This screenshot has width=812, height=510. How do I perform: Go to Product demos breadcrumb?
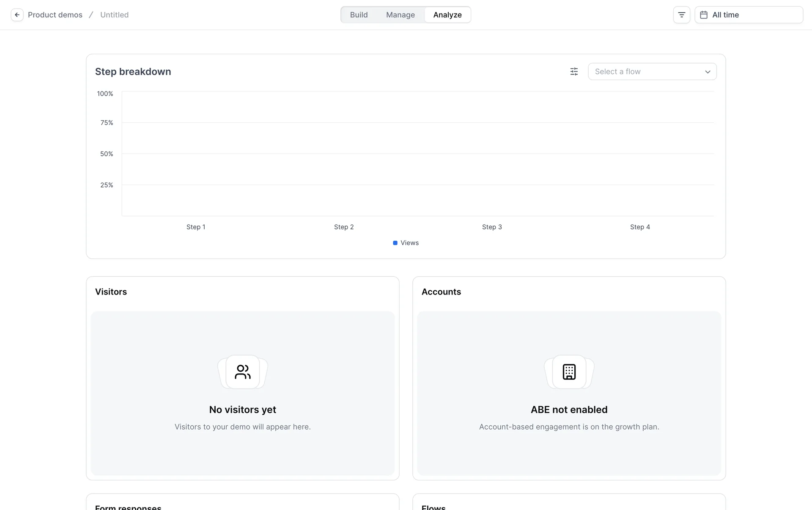click(55, 15)
